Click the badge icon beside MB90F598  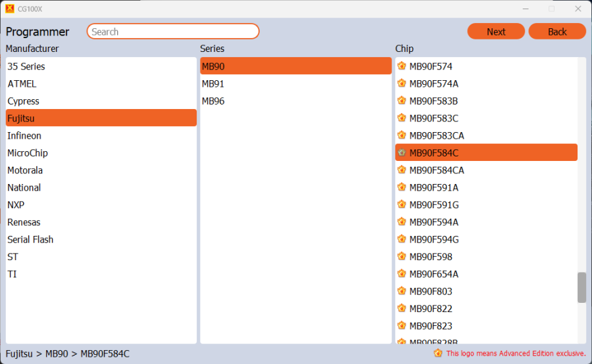tap(401, 256)
